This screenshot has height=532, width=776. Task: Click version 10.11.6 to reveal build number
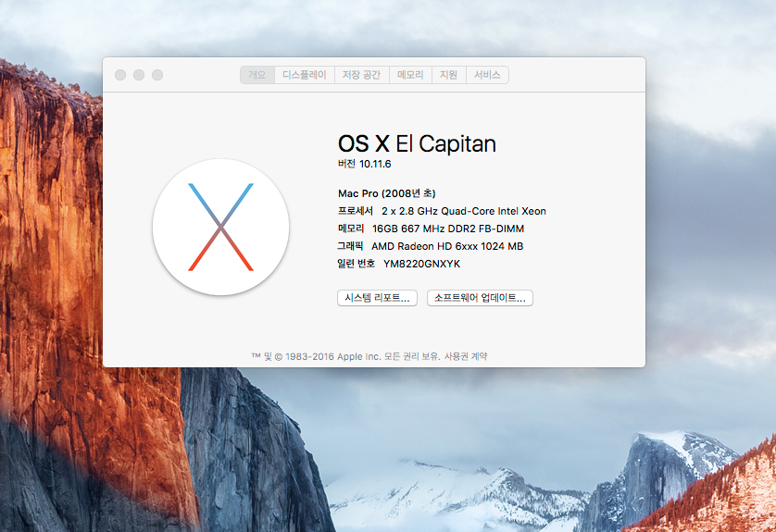(364, 164)
